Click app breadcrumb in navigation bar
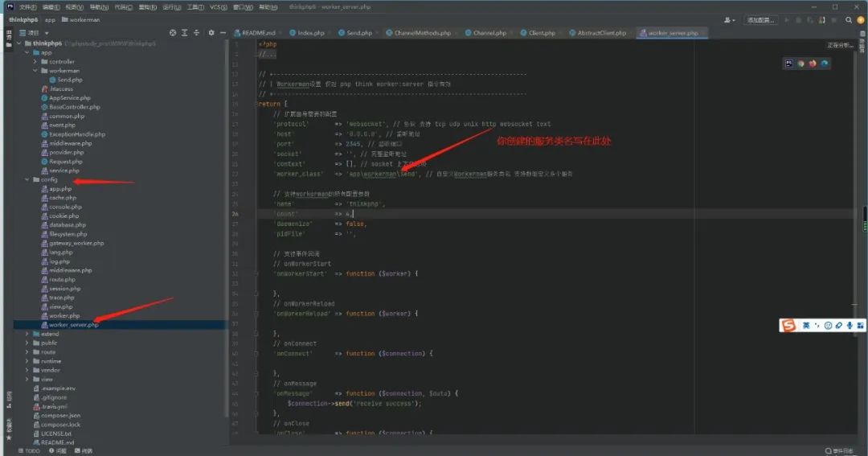This screenshot has height=456, width=868. pos(50,20)
